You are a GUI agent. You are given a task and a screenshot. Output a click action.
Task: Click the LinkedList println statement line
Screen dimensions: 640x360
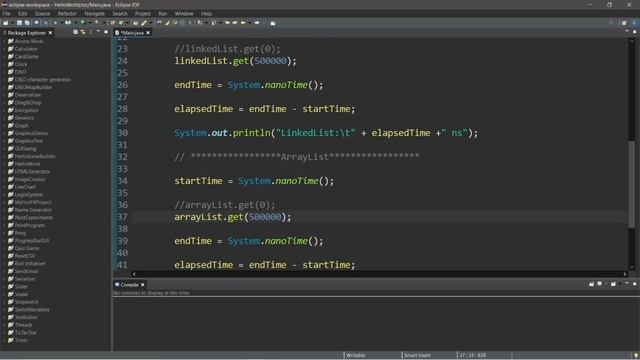[x=326, y=133]
